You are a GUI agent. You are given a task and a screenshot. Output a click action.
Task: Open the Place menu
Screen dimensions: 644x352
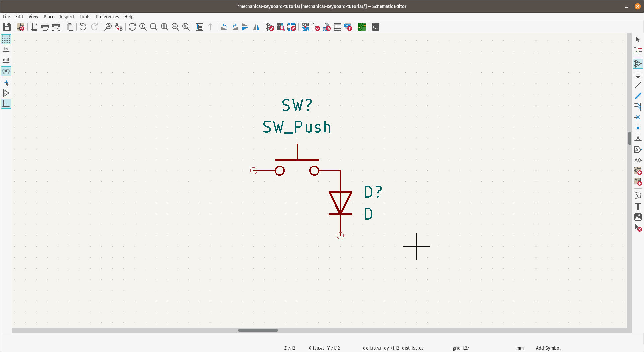click(x=49, y=17)
